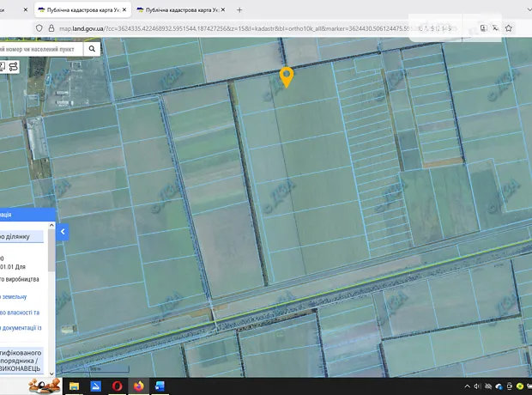This screenshot has height=395, width=532.
Task: Open File Explorer from taskbar
Action: pos(74,386)
